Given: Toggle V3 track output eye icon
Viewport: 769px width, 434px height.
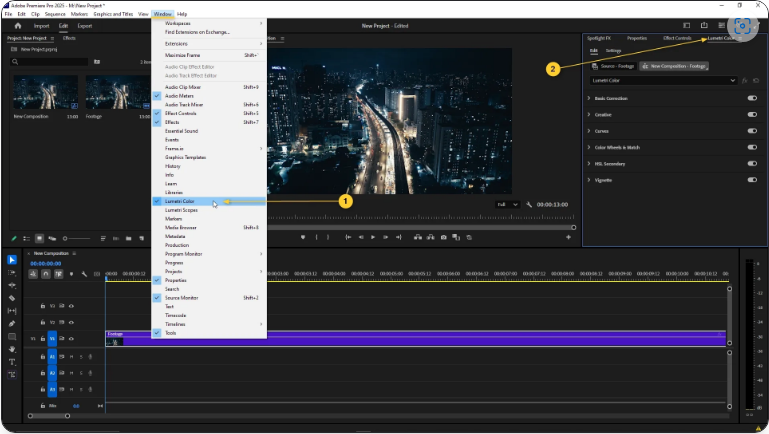Looking at the screenshot, I should click(x=72, y=306).
